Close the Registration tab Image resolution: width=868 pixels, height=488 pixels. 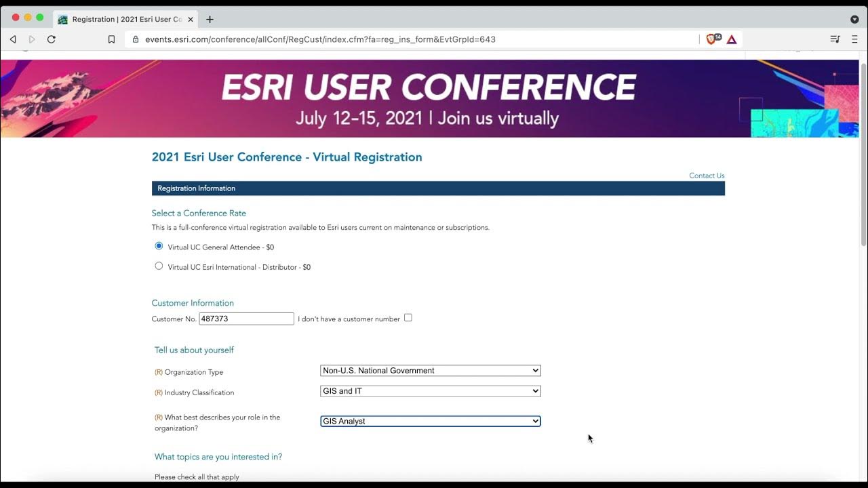(x=191, y=19)
